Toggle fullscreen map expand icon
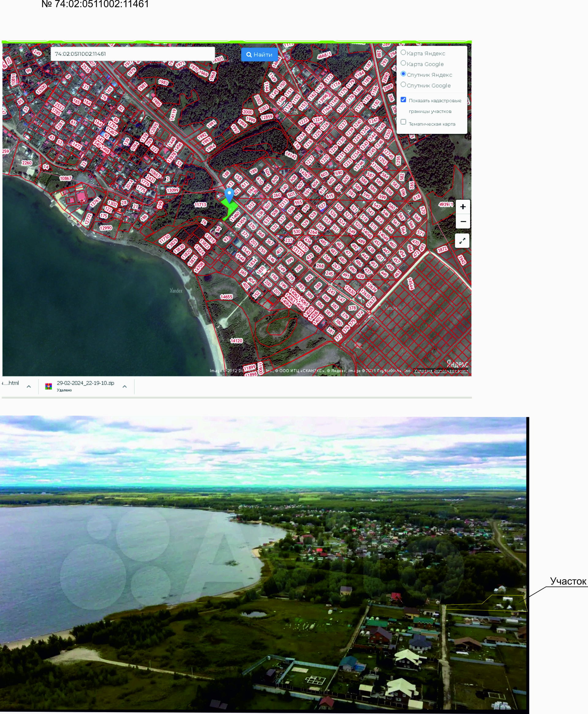The height and width of the screenshot is (714, 588). pos(462,241)
